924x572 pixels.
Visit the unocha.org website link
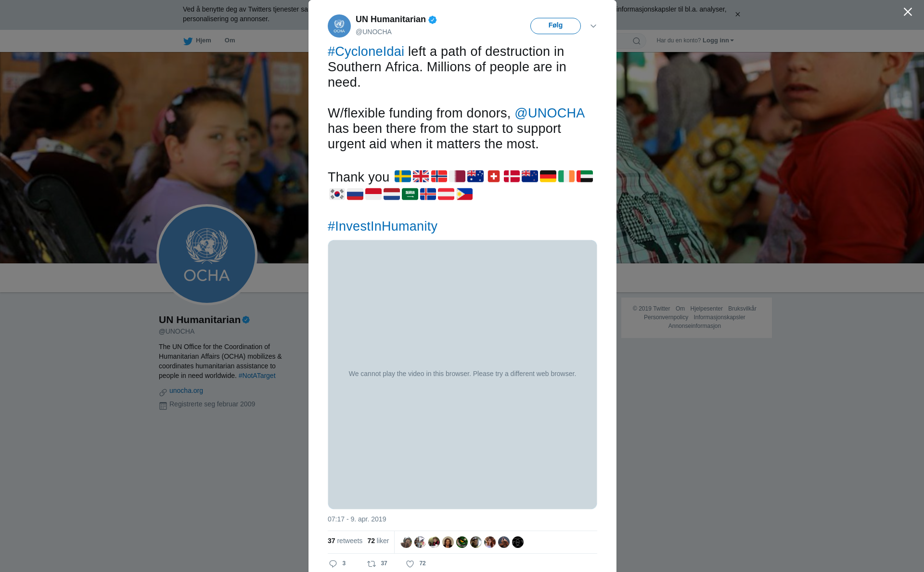tap(186, 390)
